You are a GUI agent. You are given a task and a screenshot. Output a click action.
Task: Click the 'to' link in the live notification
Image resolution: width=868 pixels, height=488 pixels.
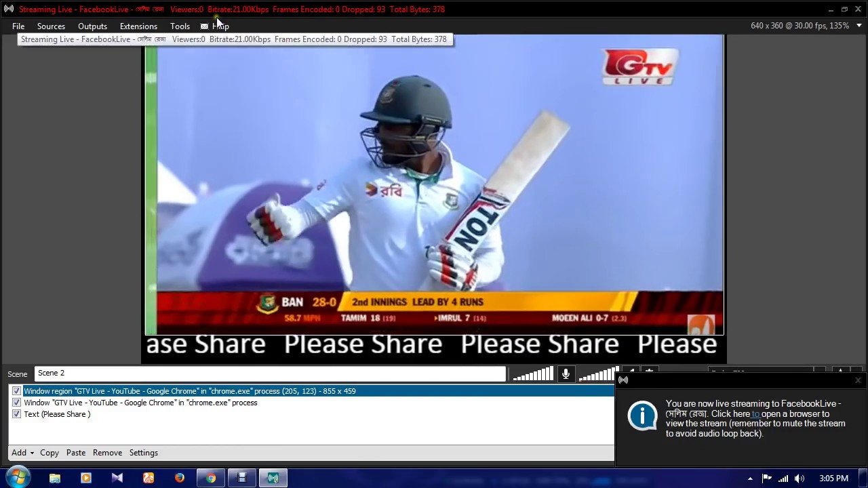tap(755, 413)
